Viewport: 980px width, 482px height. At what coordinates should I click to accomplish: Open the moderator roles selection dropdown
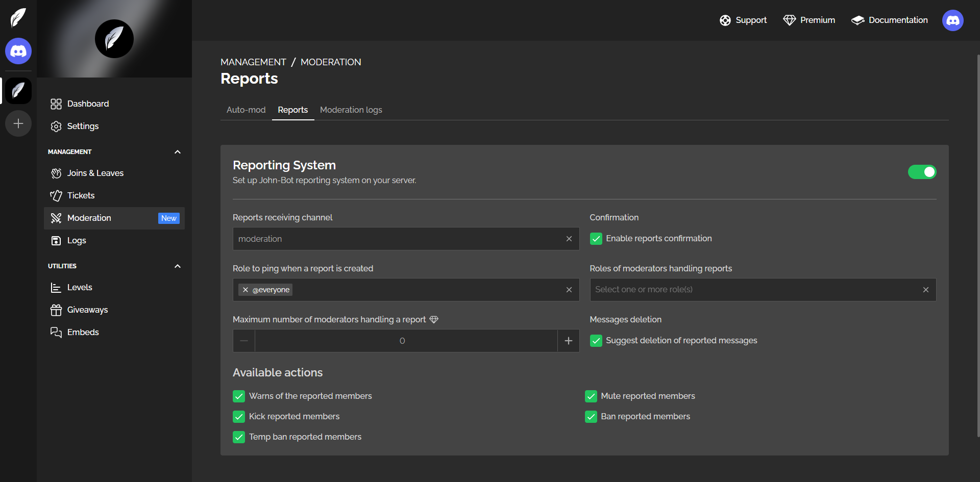click(x=763, y=290)
